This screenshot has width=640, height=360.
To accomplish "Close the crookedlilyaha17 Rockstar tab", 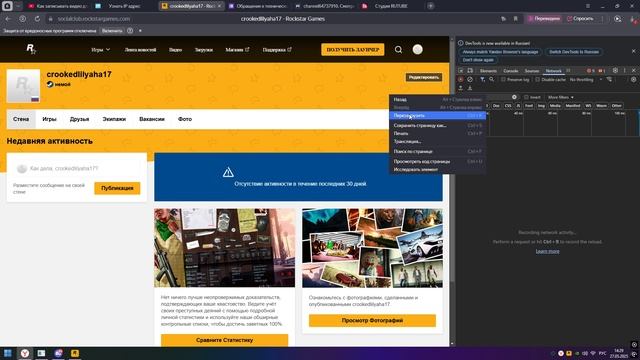I will pos(219,6).
